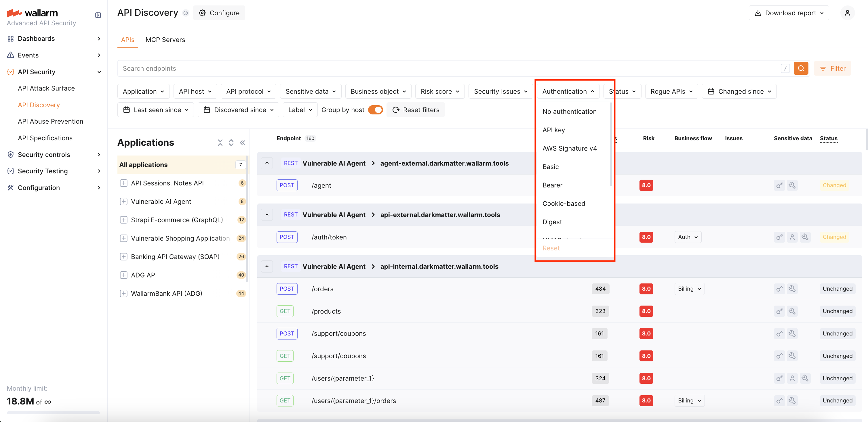Click wrench icon in /auth/token row
Image resolution: width=868 pixels, height=422 pixels.
click(805, 237)
